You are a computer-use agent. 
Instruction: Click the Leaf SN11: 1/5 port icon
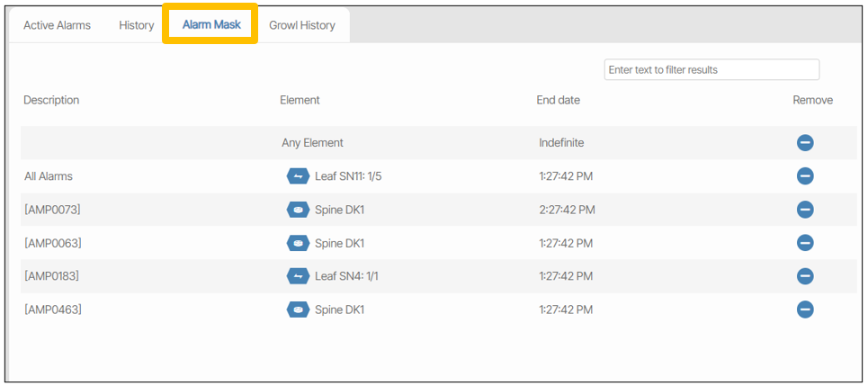click(x=298, y=176)
